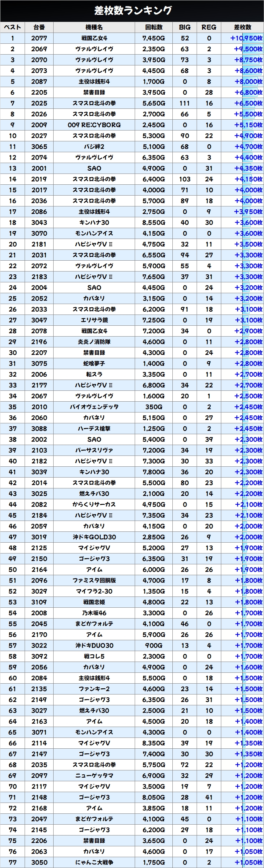Click バイオヴェンデッタ machine name
This screenshot has height=868, width=264.
[94, 407]
